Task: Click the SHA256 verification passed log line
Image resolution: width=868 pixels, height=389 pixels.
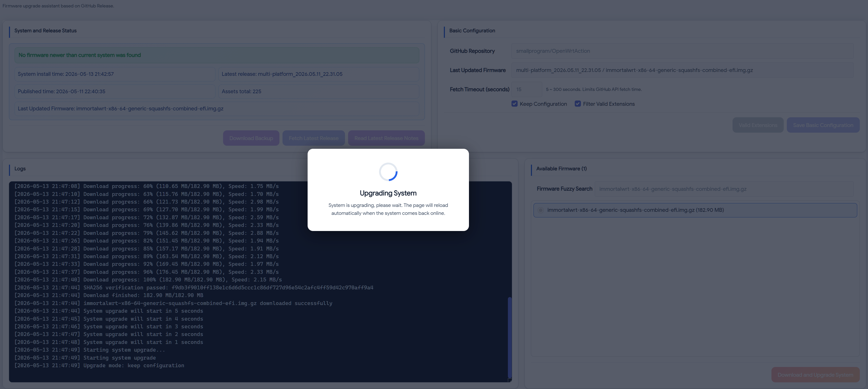Action: (x=194, y=288)
